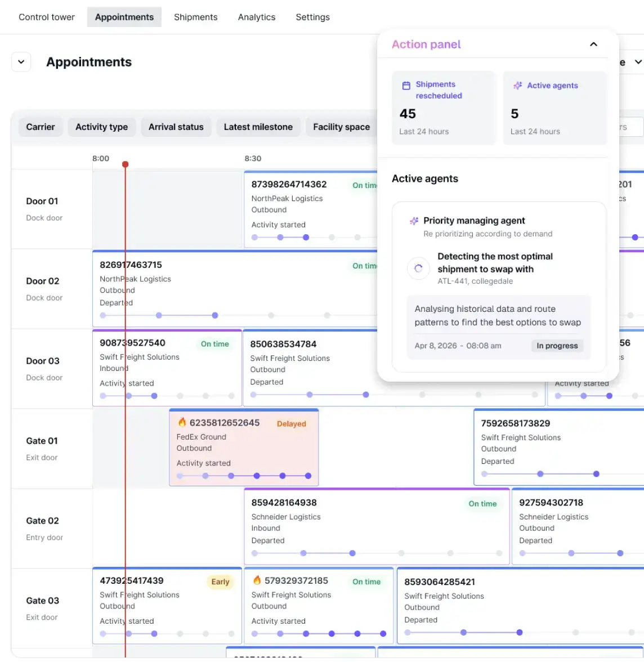The height and width of the screenshot is (662, 644).
Task: Open the Arrival status filter
Action: coord(176,127)
